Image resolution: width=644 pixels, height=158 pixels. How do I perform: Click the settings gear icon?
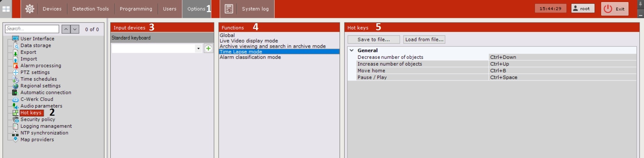point(30,9)
